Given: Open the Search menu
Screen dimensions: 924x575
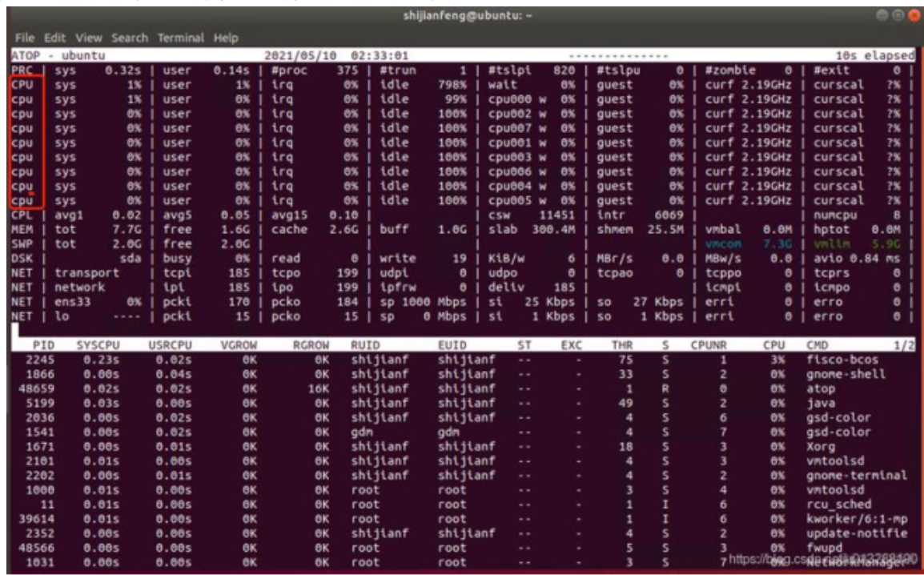Looking at the screenshot, I should (x=131, y=38).
